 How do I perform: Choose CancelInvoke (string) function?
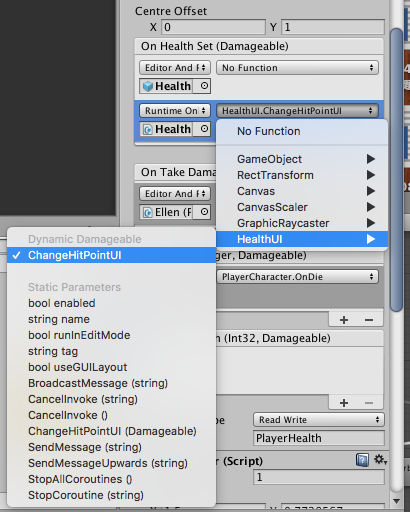(x=111, y=399)
